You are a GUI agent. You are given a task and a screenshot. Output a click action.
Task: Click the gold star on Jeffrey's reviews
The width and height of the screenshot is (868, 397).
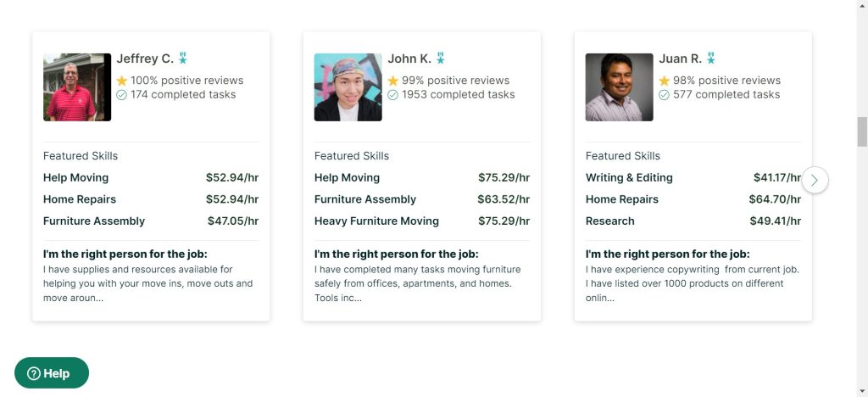121,81
